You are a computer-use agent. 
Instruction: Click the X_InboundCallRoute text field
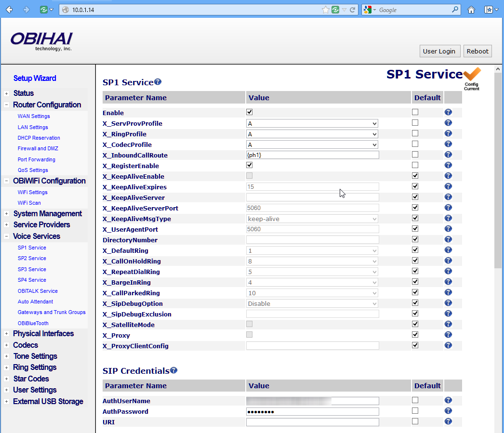[312, 155]
